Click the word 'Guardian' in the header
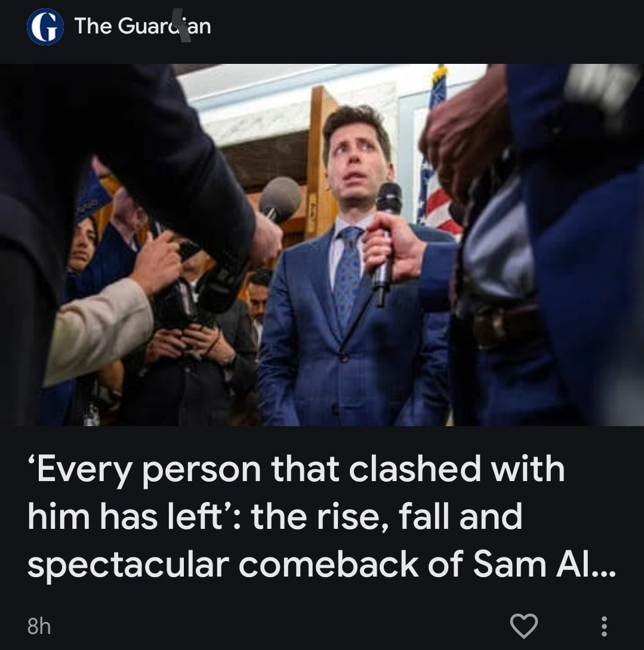The image size is (644, 650). (x=165, y=26)
